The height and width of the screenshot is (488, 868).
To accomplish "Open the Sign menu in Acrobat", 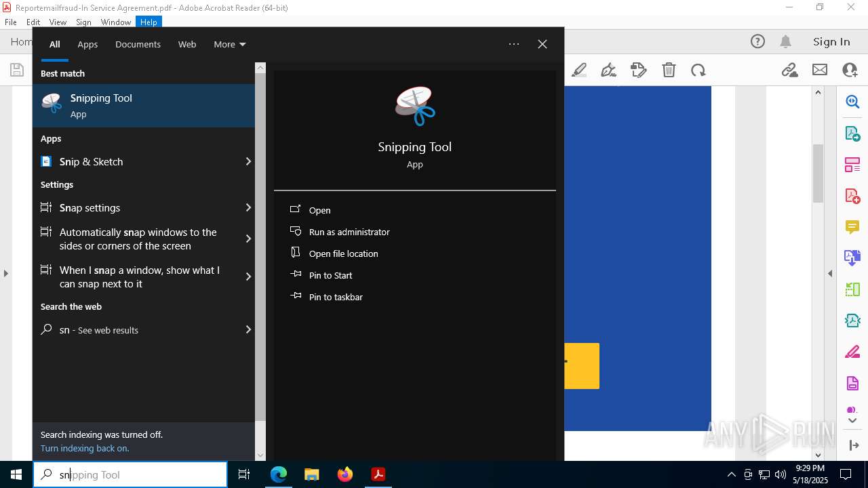I will coord(83,22).
